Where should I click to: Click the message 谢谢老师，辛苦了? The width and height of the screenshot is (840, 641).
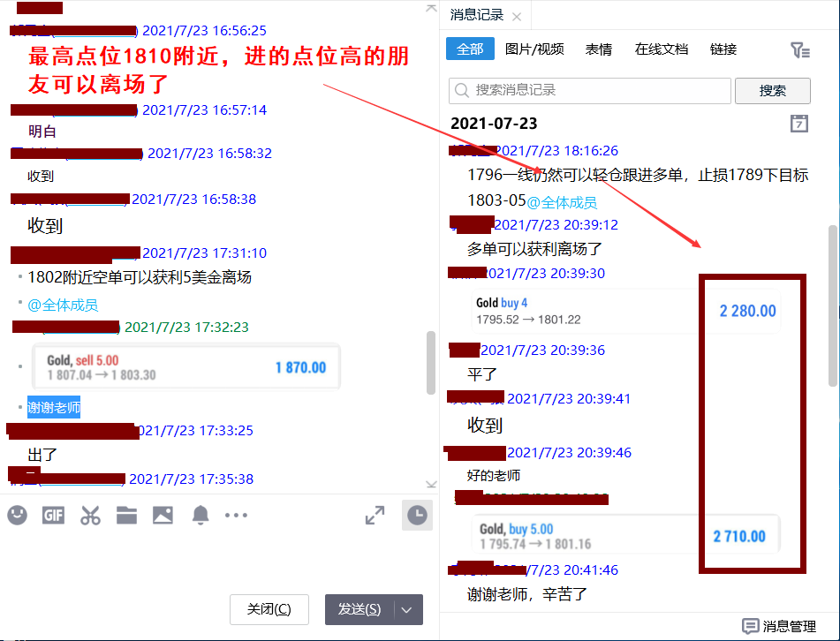tap(526, 594)
